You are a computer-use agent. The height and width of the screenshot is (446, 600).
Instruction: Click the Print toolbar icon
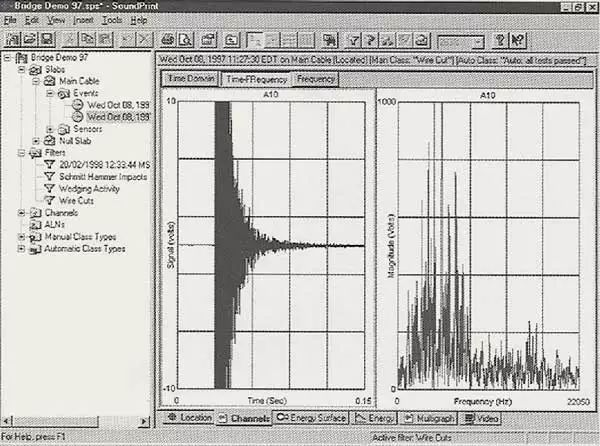[x=169, y=40]
